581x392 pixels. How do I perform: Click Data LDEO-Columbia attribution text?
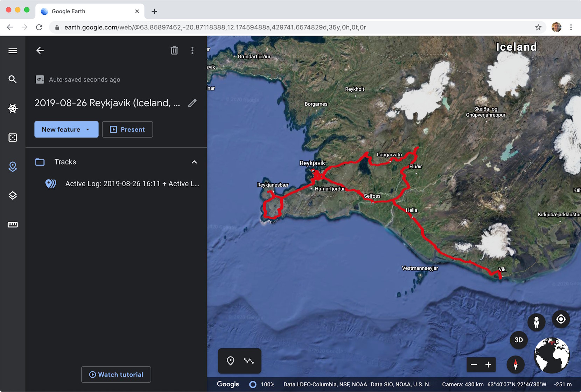tap(325, 384)
